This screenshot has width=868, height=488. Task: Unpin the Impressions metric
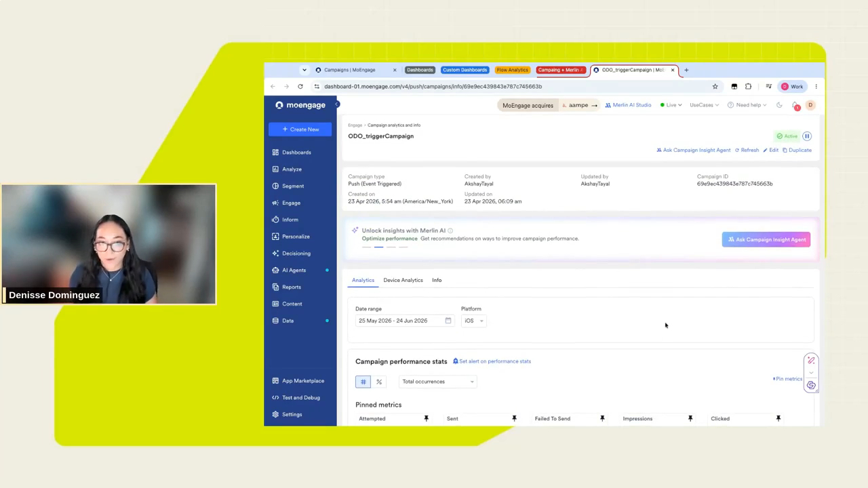click(x=690, y=419)
